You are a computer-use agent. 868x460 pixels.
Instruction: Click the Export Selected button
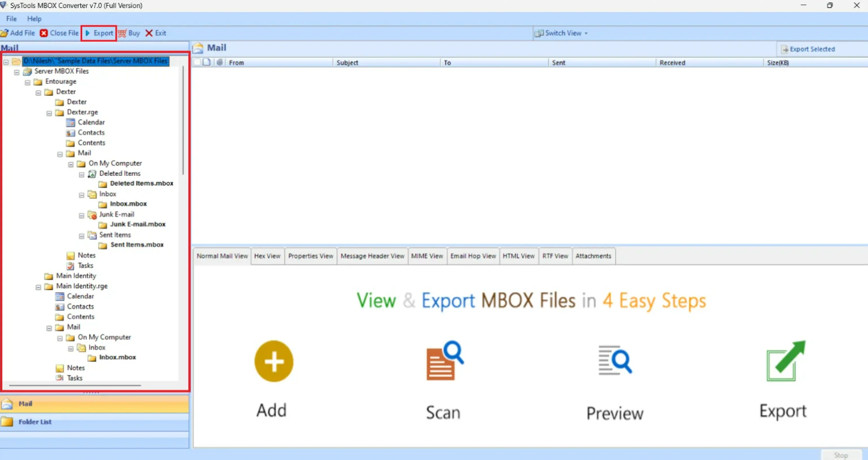click(x=808, y=49)
